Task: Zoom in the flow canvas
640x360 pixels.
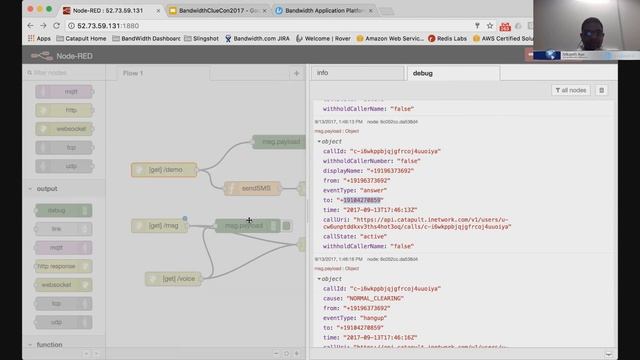Action: click(x=297, y=353)
